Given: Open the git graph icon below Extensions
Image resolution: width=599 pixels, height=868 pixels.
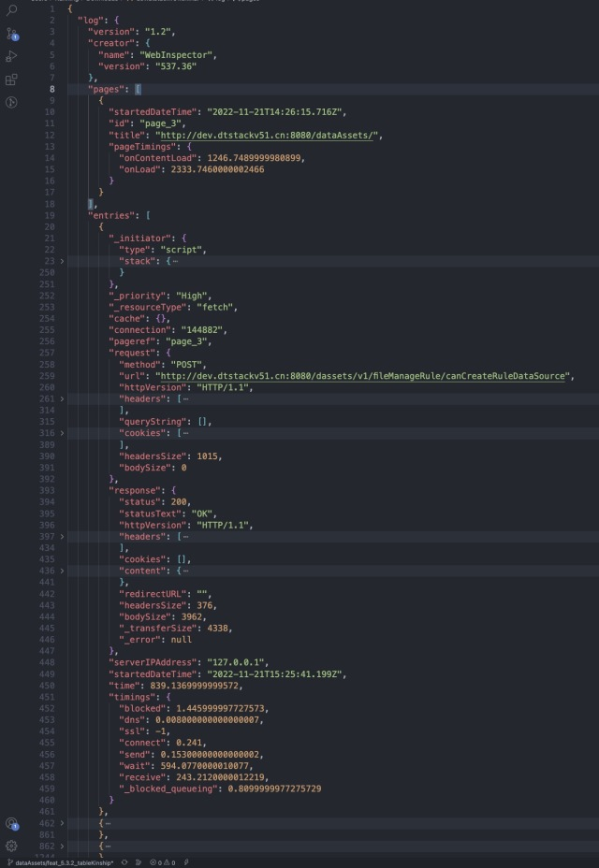Looking at the screenshot, I should [x=11, y=102].
